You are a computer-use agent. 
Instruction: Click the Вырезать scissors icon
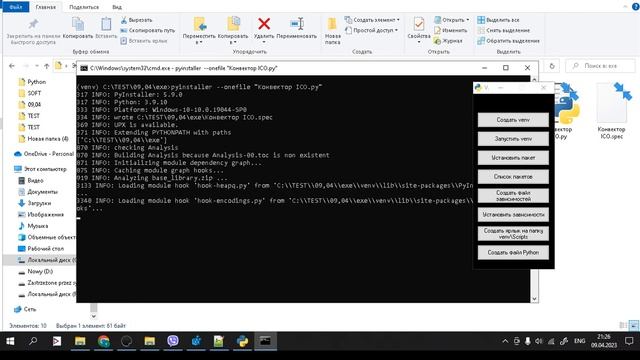124,20
